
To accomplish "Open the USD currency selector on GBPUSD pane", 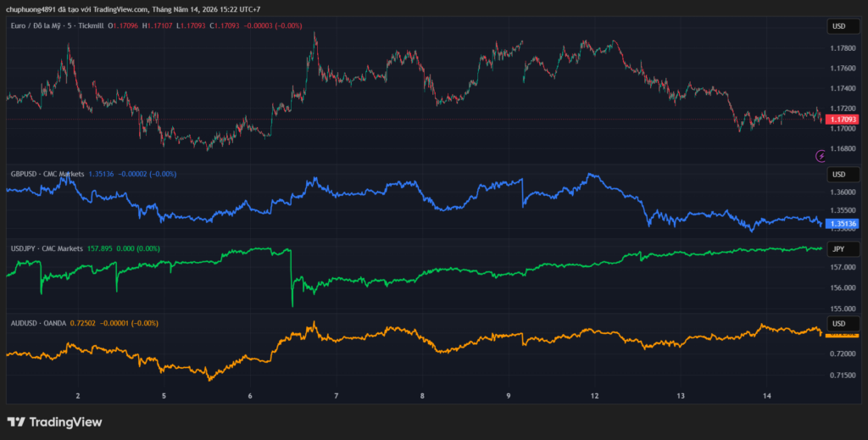I will (843, 175).
